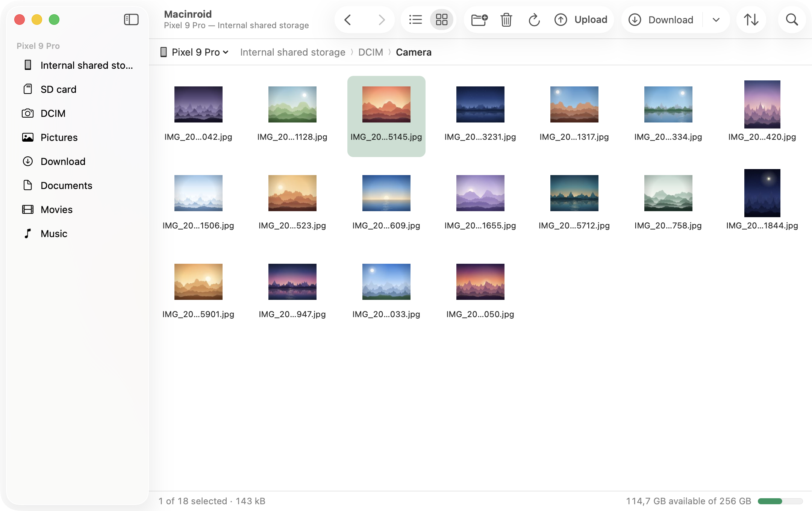Open Download folder in sidebar
The width and height of the screenshot is (812, 511).
pyautogui.click(x=77, y=162)
